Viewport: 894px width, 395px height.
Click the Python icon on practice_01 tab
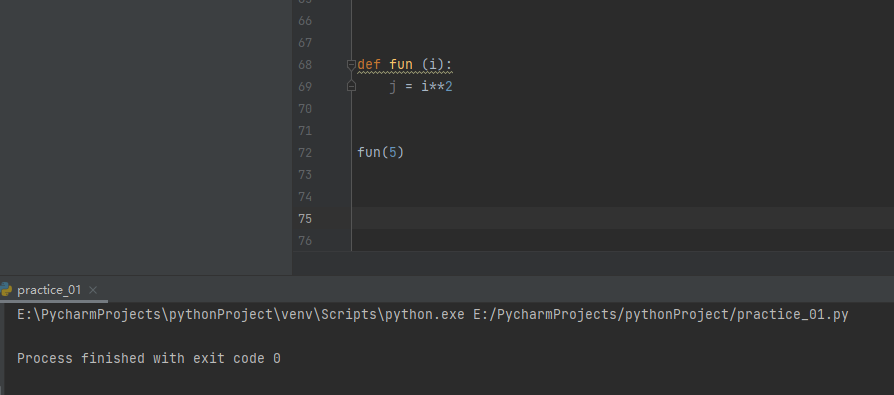(x=6, y=290)
